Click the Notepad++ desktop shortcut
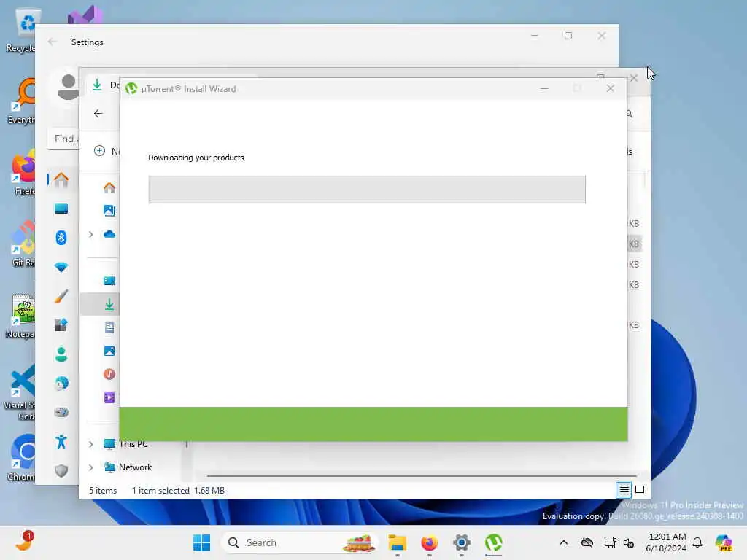 coord(20,316)
